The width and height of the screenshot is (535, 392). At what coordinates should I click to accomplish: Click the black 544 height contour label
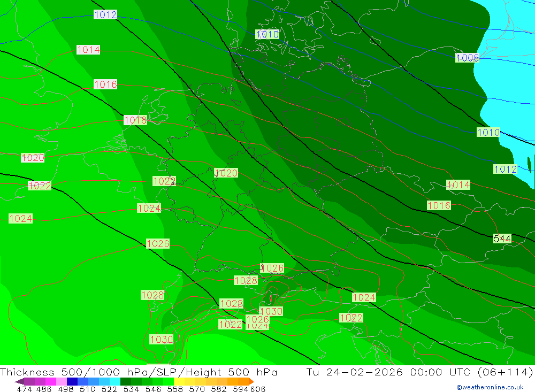[x=502, y=239]
